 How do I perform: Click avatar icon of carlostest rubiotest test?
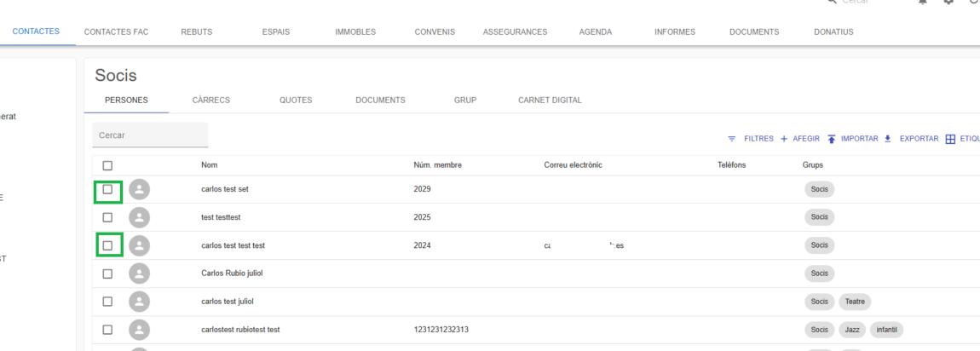[140, 330]
